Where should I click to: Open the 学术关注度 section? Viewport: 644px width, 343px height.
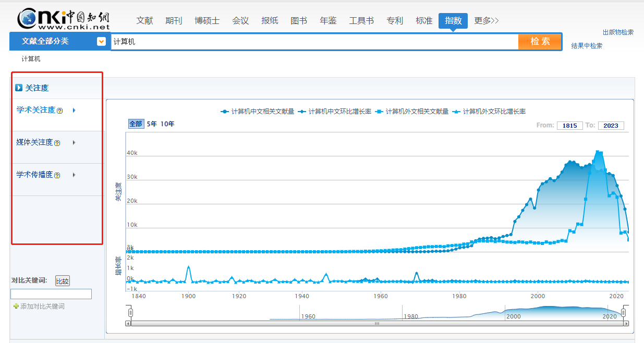tap(35, 110)
